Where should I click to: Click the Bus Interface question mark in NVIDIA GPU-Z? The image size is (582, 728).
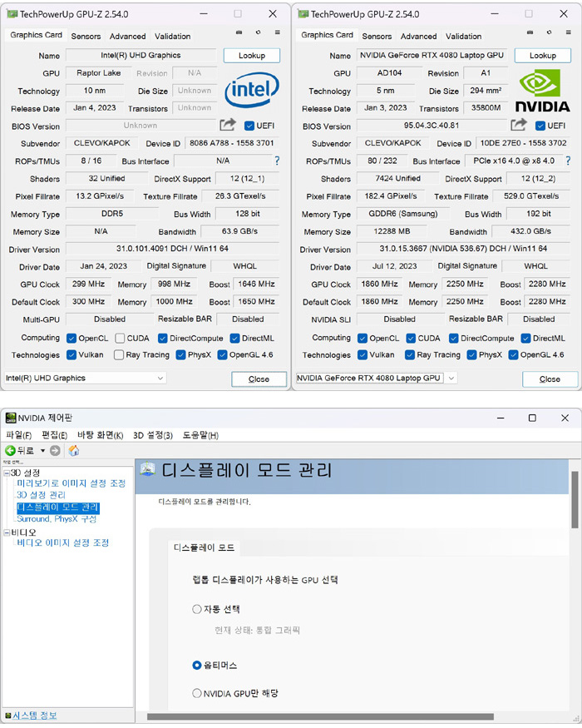click(568, 161)
